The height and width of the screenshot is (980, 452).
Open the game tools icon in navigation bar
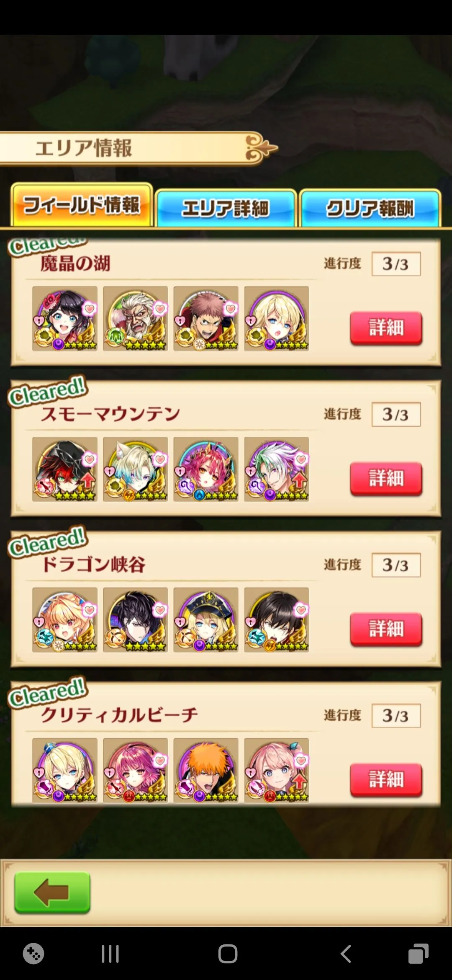tap(33, 954)
